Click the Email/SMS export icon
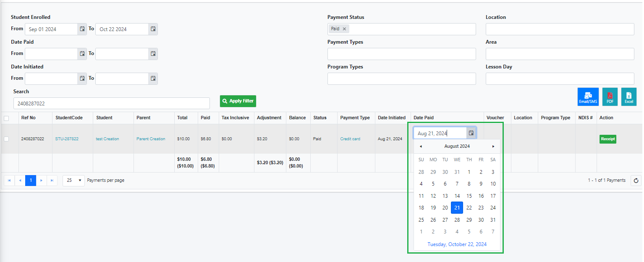Viewport: 644px width, 262px height. pyautogui.click(x=588, y=97)
